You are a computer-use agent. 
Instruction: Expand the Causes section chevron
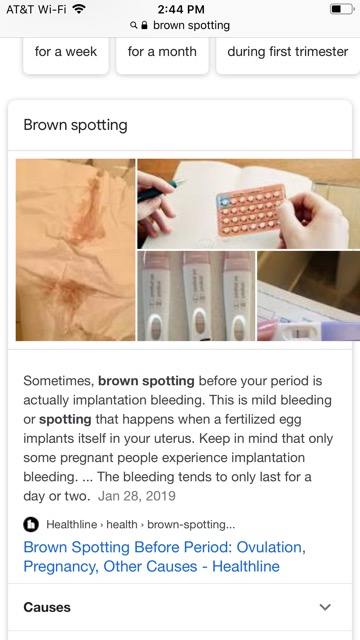325,607
